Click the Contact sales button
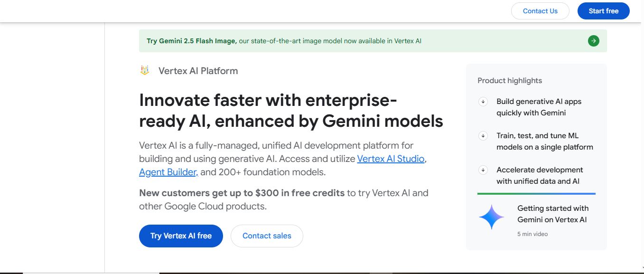Image resolution: width=644 pixels, height=274 pixels. click(x=267, y=236)
